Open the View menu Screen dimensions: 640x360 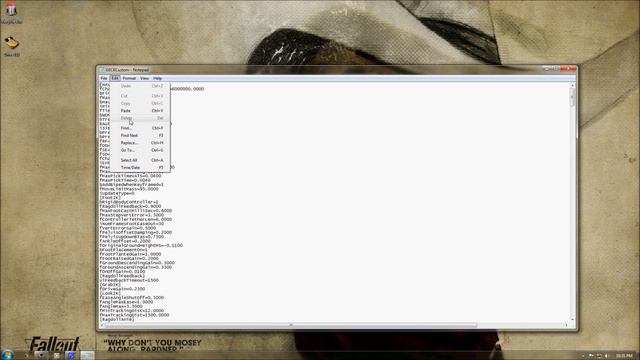(x=144, y=78)
